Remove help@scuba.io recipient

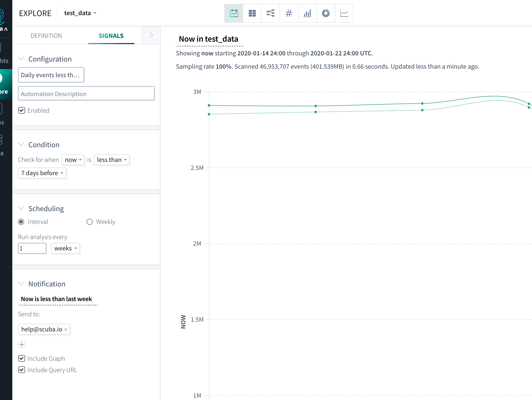(66, 329)
